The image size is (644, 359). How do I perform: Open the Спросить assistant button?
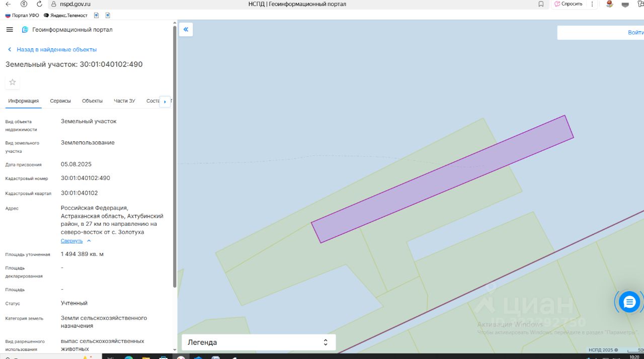coord(569,4)
